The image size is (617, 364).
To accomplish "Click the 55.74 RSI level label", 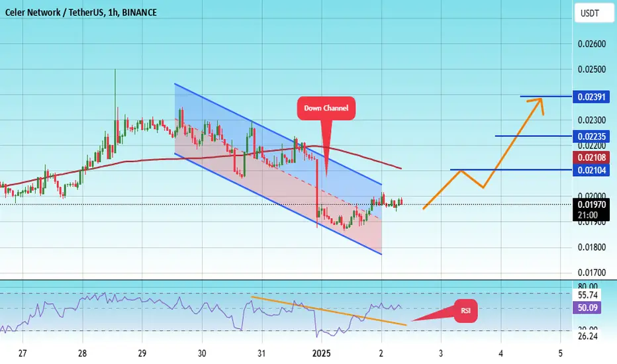I will point(587,295).
